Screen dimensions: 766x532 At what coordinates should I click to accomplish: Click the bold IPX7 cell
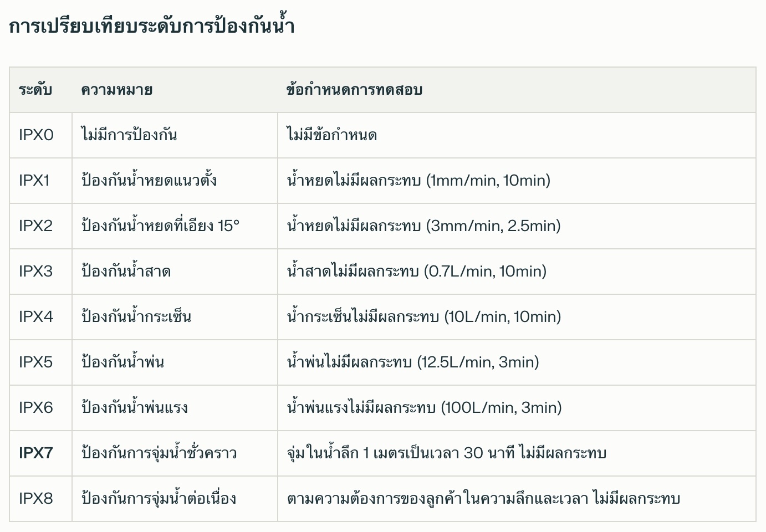(35, 453)
